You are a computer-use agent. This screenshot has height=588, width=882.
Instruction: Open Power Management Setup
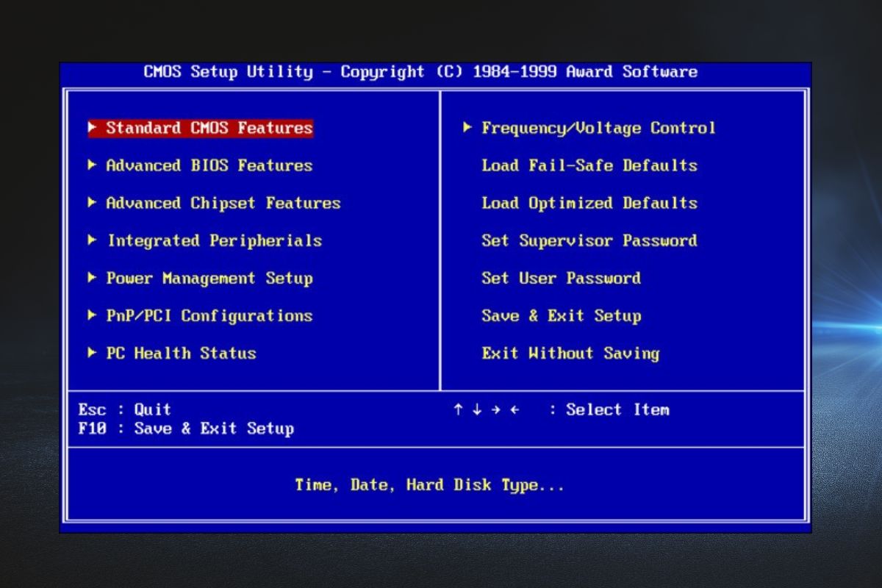(x=209, y=278)
